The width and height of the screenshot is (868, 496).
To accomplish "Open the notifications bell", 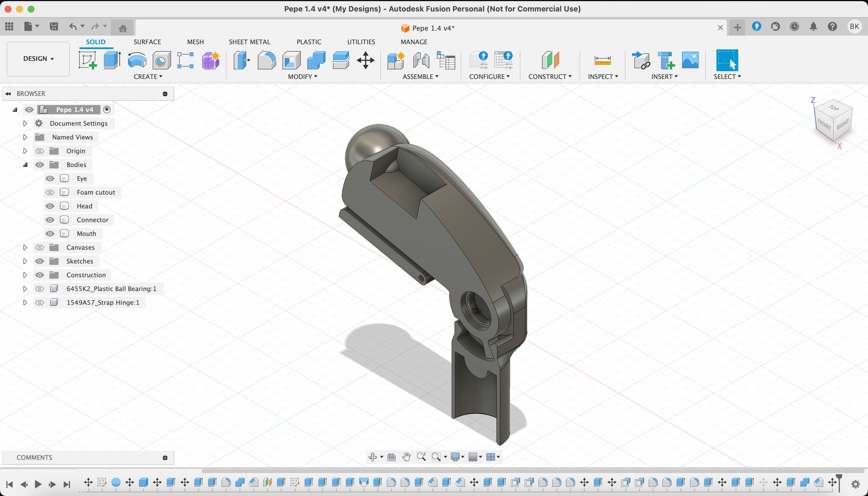I will (813, 27).
